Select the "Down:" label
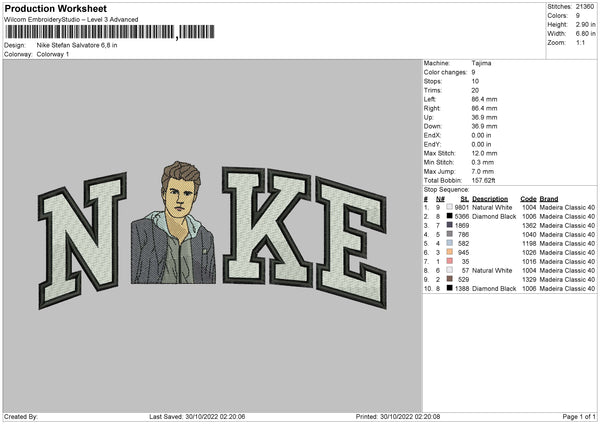This screenshot has width=600, height=424. (432, 126)
